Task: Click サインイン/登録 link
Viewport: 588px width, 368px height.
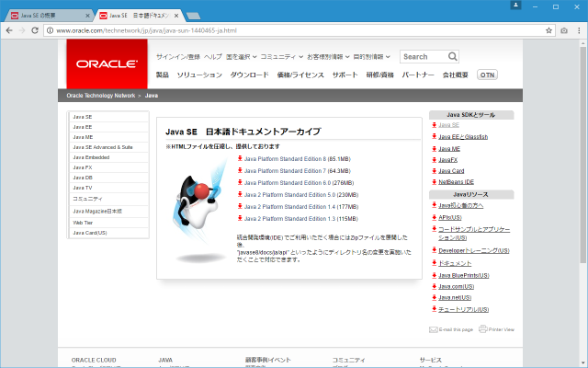Action: 178,57
